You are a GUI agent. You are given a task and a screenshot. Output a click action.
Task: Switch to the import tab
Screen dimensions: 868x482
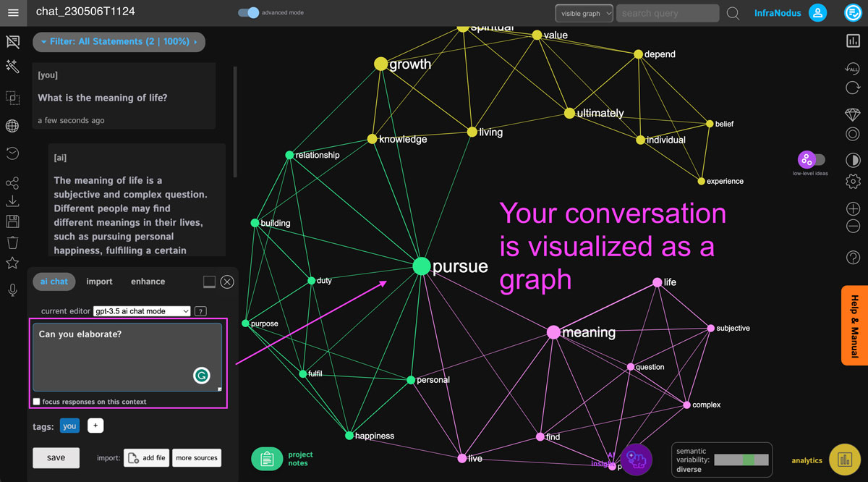pyautogui.click(x=99, y=282)
